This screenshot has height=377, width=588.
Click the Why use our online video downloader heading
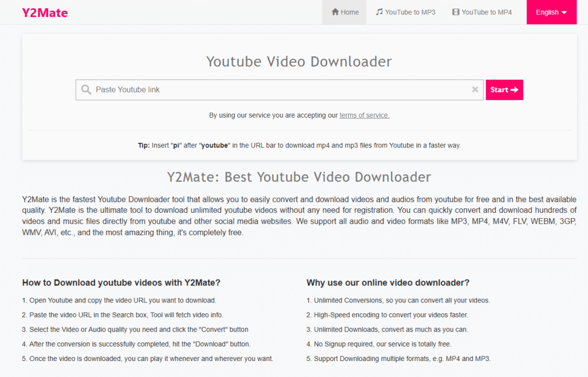pyautogui.click(x=388, y=283)
